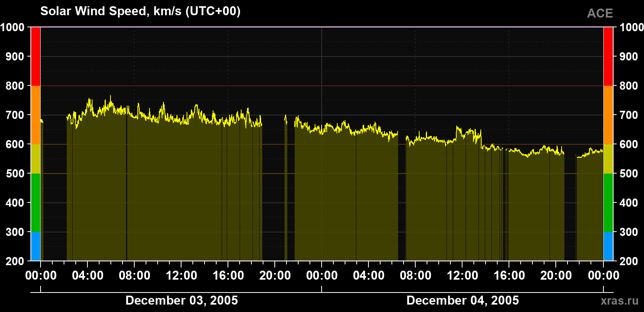Click the '800' label on the left axis
The image size is (644, 312).
click(x=15, y=86)
